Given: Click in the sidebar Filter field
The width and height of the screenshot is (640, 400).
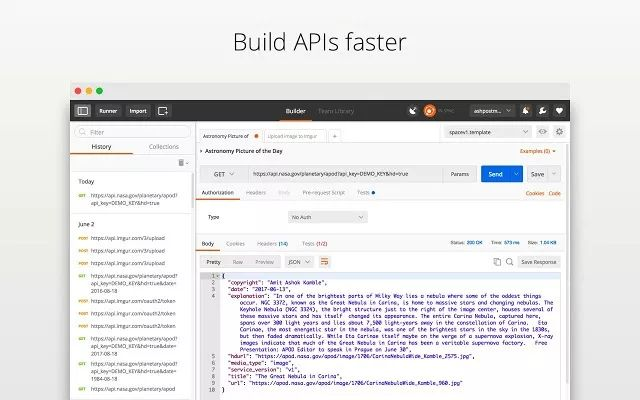Looking at the screenshot, I should click(x=133, y=132).
